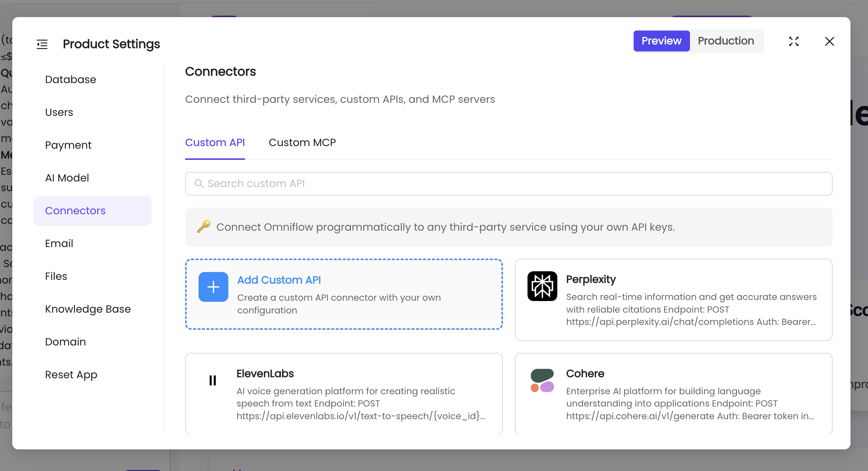Open the Payment settings section

pos(68,145)
